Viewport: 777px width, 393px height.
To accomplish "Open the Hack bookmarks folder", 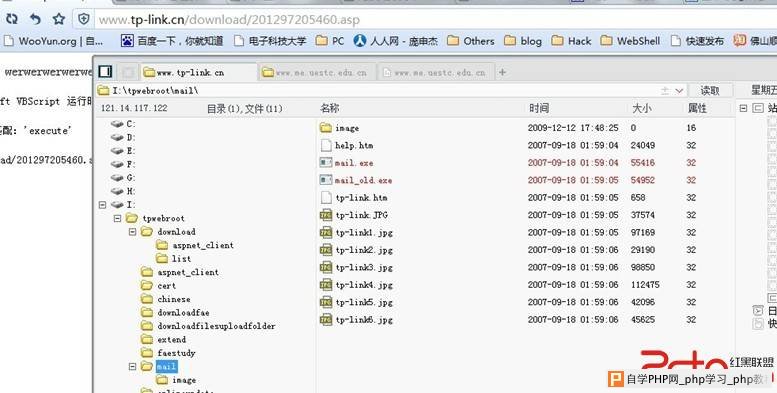I will 571,41.
